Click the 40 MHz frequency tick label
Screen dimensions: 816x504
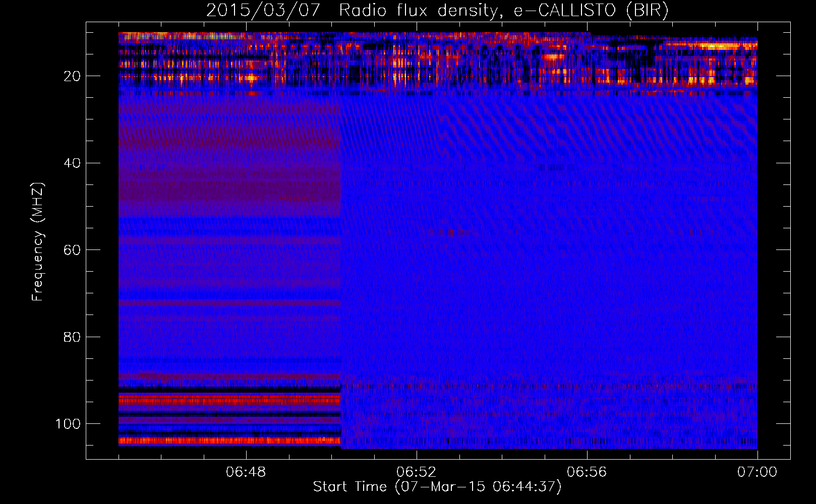pyautogui.click(x=73, y=163)
